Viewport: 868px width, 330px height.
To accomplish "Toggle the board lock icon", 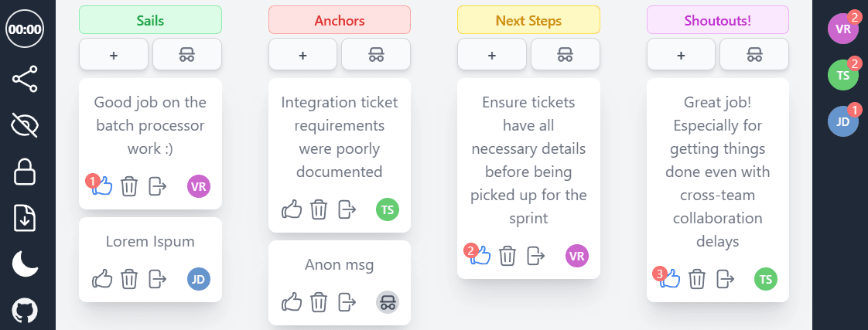I will click(x=25, y=172).
